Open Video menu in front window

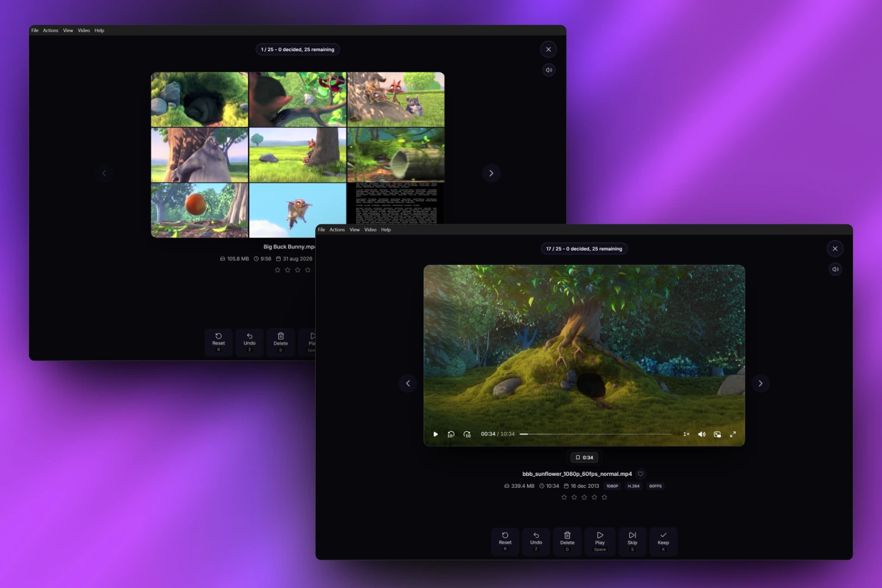click(x=370, y=230)
